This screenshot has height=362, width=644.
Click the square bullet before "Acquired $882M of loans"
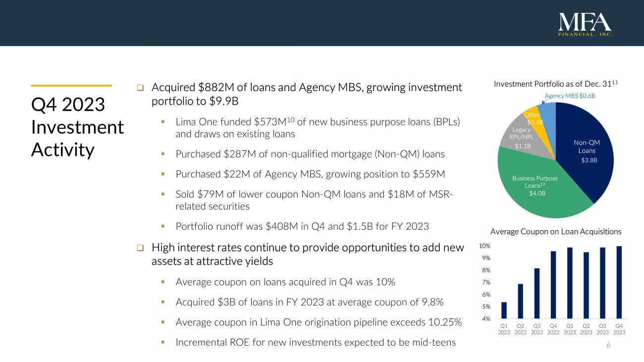pos(141,88)
